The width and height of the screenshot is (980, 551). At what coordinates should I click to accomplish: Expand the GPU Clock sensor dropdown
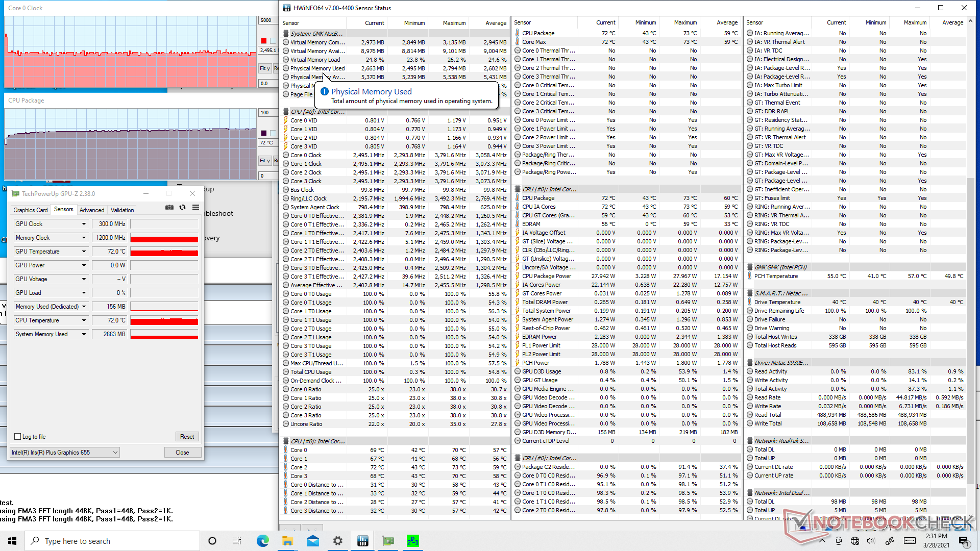84,224
